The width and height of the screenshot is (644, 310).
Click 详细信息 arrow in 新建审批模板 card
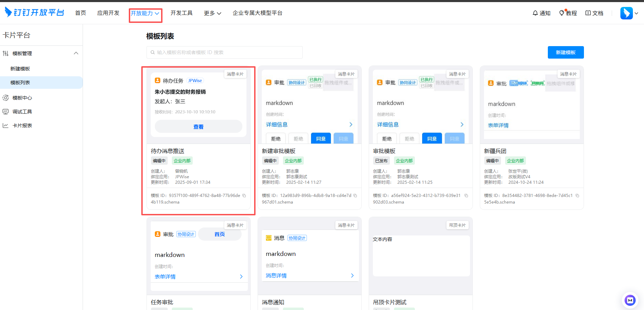click(x=351, y=124)
